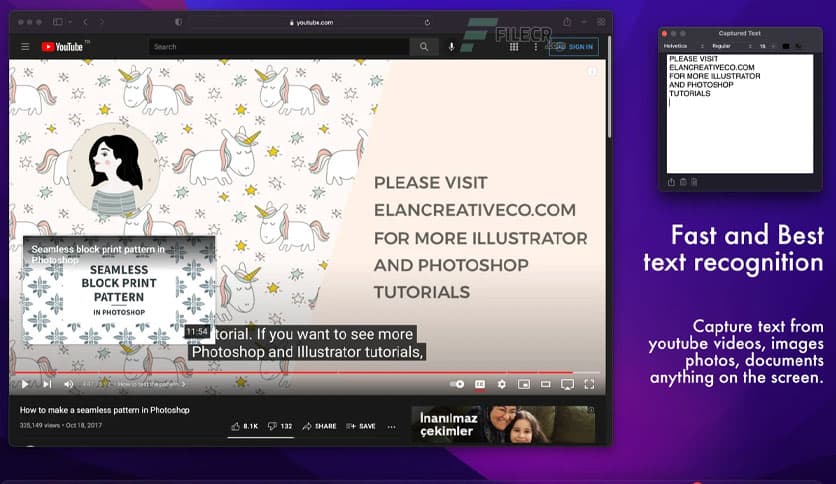Open the font size dropdown

tap(764, 46)
